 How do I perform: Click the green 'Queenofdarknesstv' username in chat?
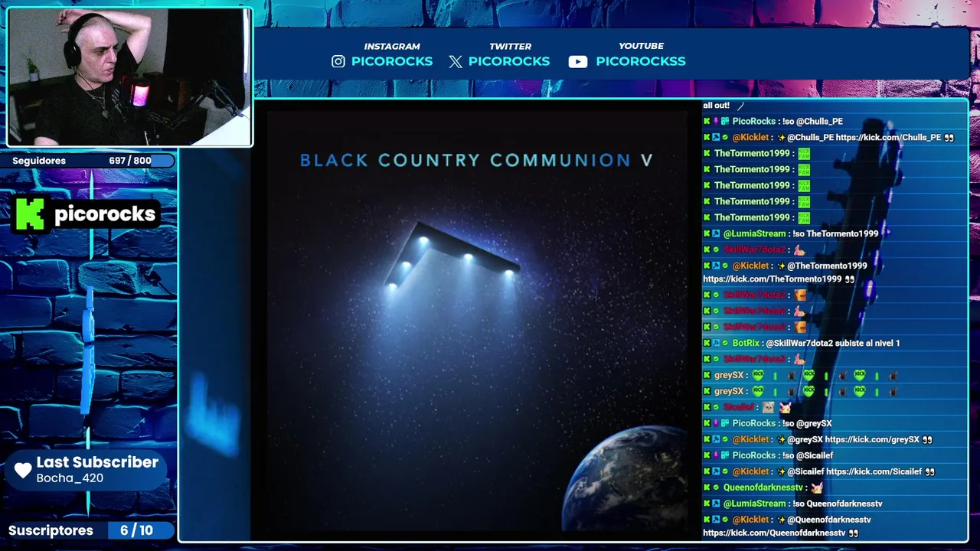pos(763,487)
